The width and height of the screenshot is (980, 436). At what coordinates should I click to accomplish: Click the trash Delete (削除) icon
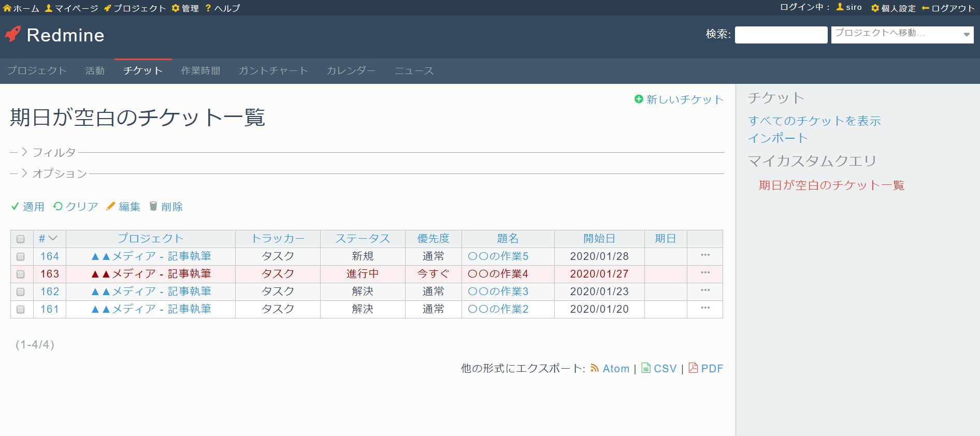click(x=153, y=207)
